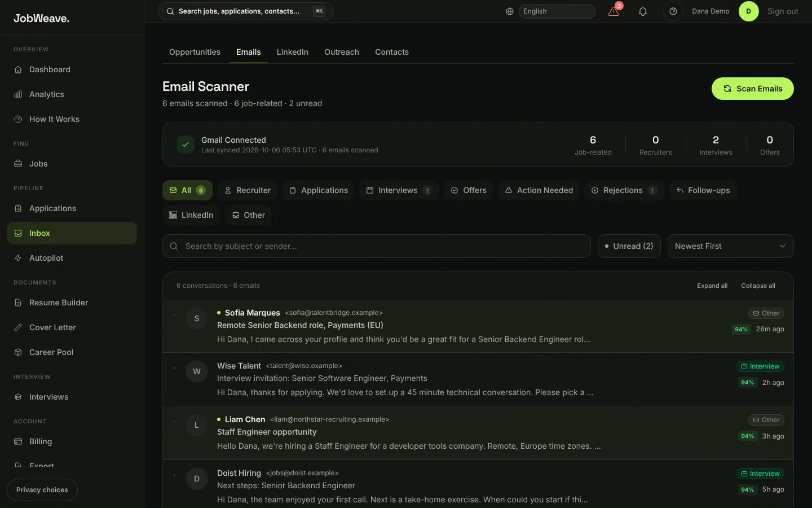Image resolution: width=812 pixels, height=508 pixels.
Task: Filter emails by Action Needed
Action: (539, 190)
